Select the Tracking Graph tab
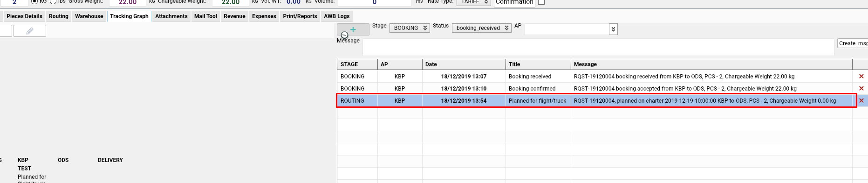The height and width of the screenshot is (183, 868). tap(129, 16)
